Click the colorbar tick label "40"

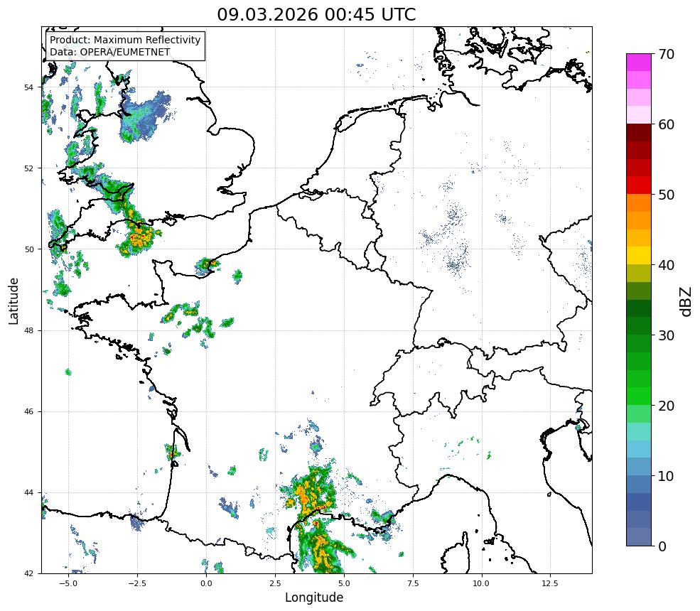point(666,265)
